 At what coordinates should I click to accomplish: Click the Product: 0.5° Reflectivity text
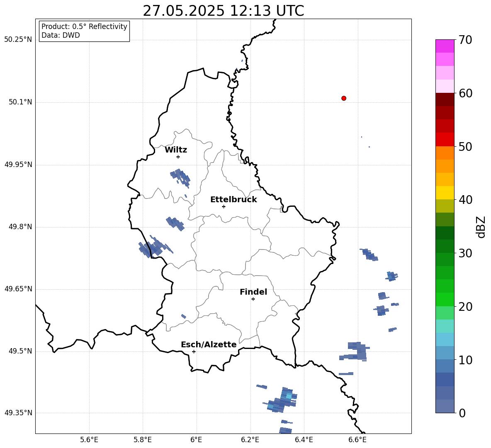84,26
